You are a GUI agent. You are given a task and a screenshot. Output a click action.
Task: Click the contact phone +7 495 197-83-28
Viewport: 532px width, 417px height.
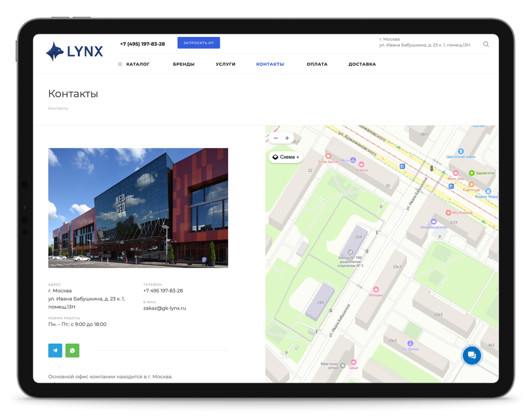163,290
